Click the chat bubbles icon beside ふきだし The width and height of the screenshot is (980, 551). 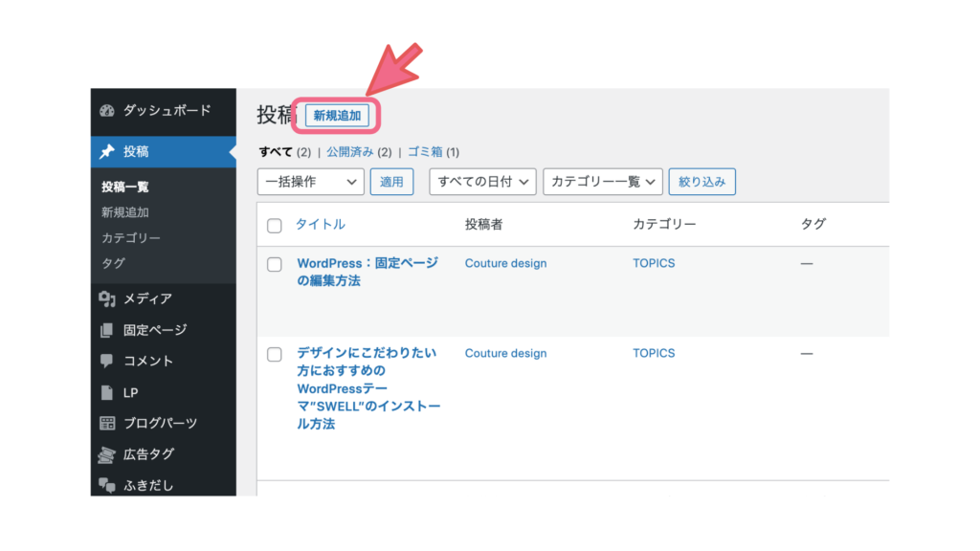[107, 485]
